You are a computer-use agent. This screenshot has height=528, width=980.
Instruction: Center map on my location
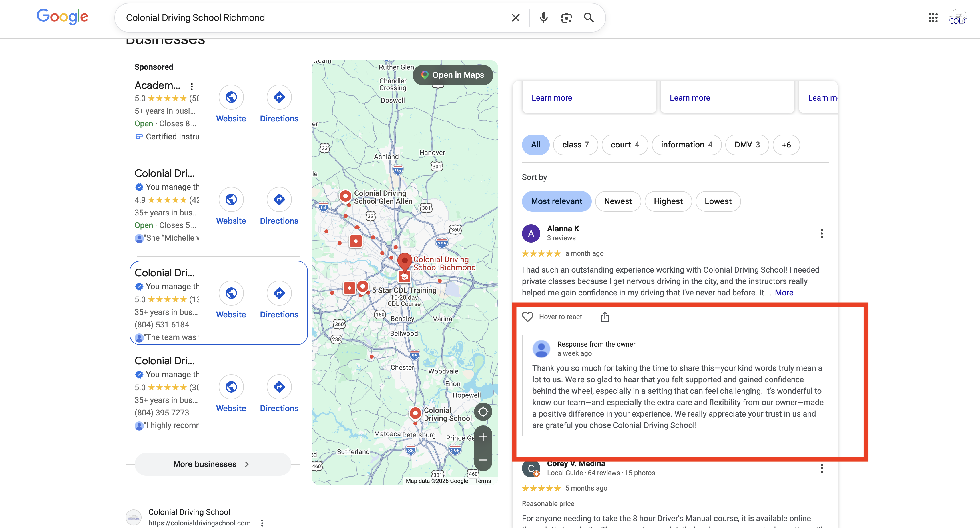[x=483, y=412]
